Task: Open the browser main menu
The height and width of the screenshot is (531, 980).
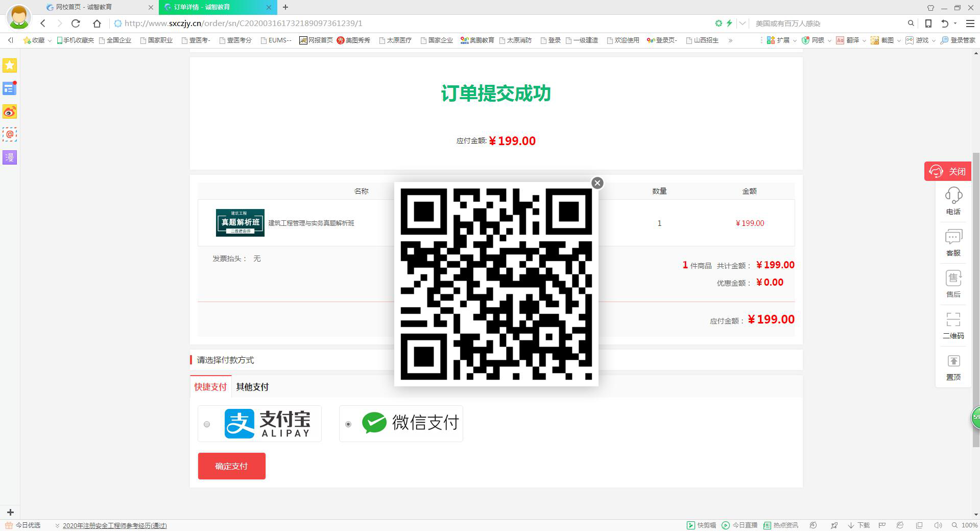Action: pyautogui.click(x=970, y=23)
